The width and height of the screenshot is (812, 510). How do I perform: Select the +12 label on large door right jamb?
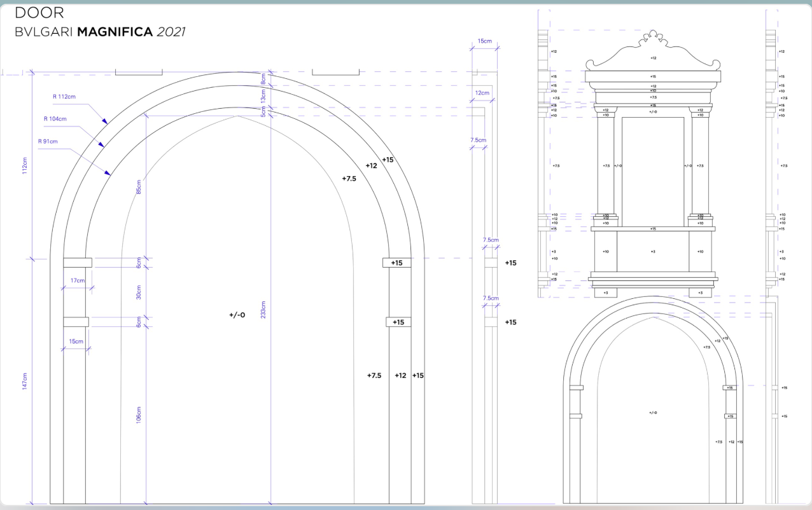(400, 376)
